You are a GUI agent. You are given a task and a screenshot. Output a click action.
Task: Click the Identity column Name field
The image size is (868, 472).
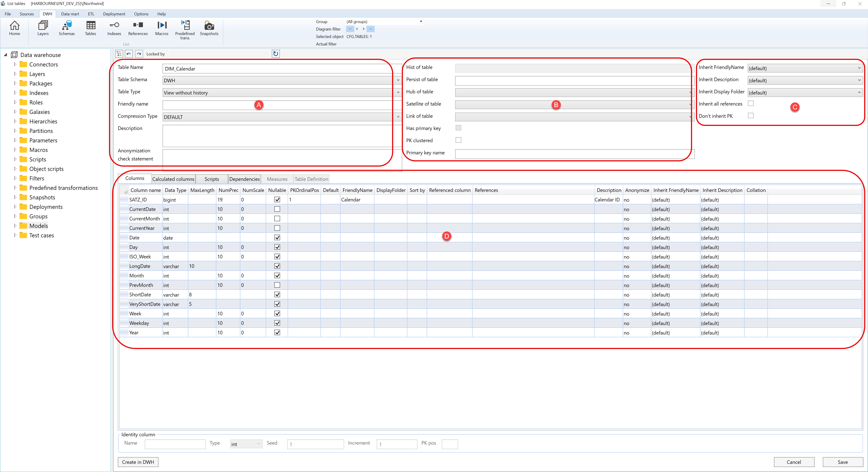[175, 444]
